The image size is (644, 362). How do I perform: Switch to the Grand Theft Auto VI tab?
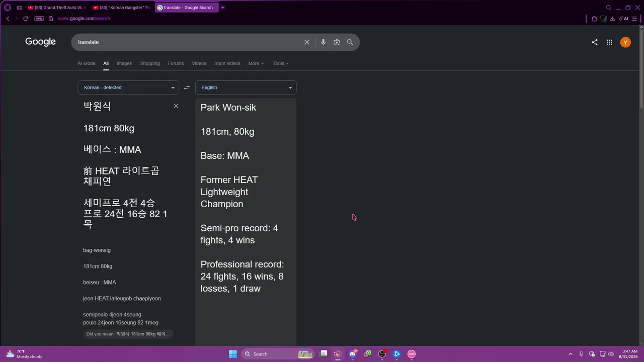(x=57, y=8)
